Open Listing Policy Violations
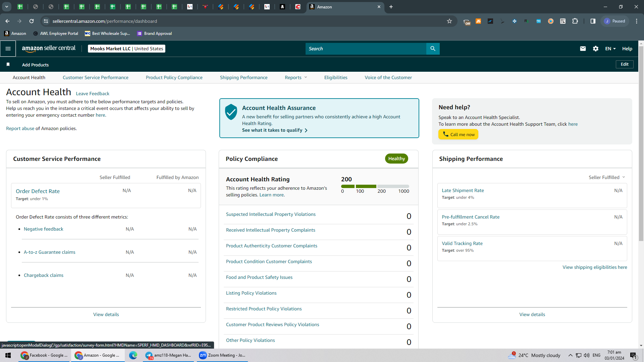 coord(251,293)
